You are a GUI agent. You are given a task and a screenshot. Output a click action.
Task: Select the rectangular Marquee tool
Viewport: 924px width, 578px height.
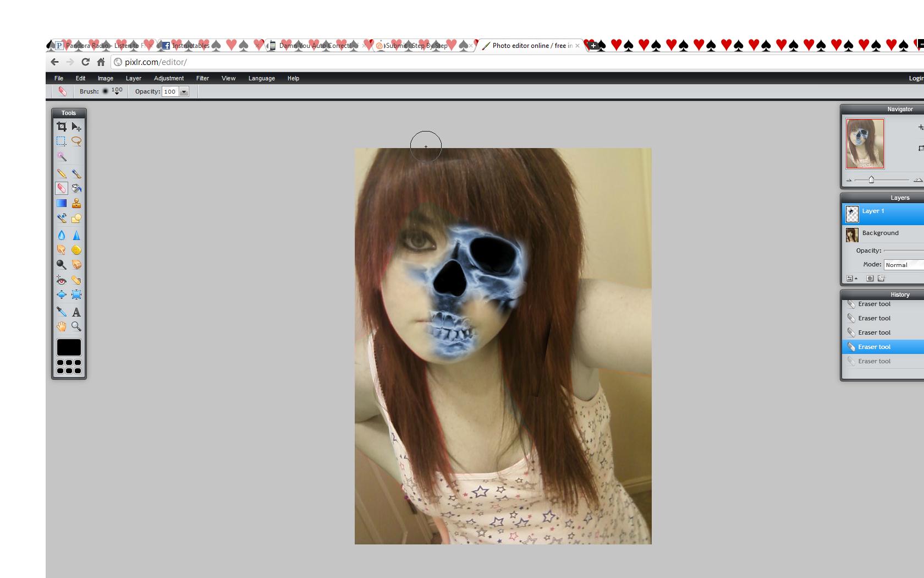tap(62, 141)
